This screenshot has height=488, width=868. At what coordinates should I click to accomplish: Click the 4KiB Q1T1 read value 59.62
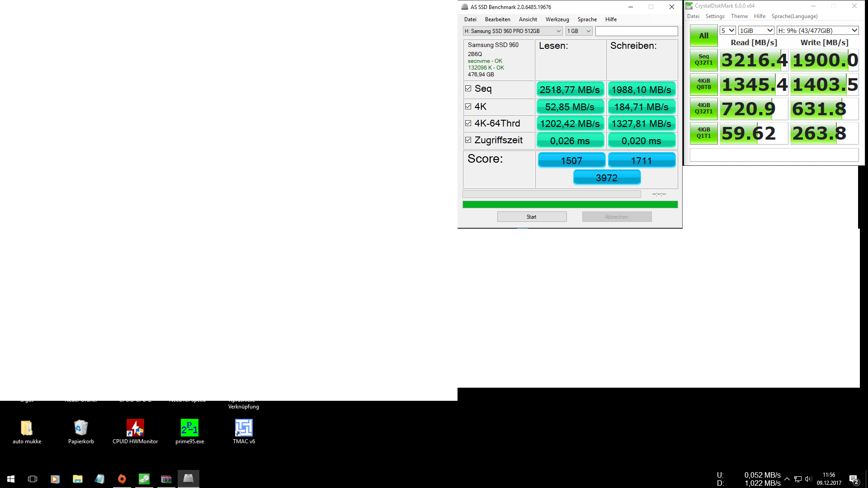click(x=754, y=133)
